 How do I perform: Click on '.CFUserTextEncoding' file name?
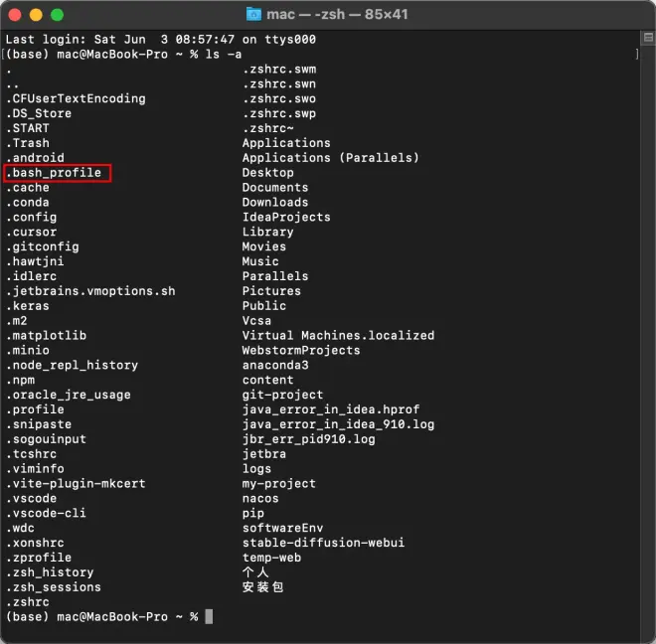(76, 98)
